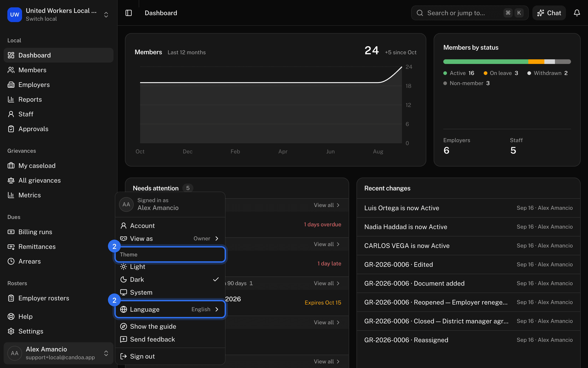588x368 pixels.
Task: Click the Nadia Haddad is now Active row
Action: [469, 227]
